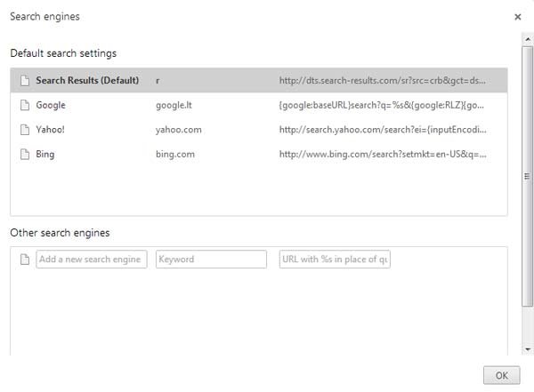This screenshot has width=534, height=392.
Task: Focus the Keyword input field
Action: (211, 260)
